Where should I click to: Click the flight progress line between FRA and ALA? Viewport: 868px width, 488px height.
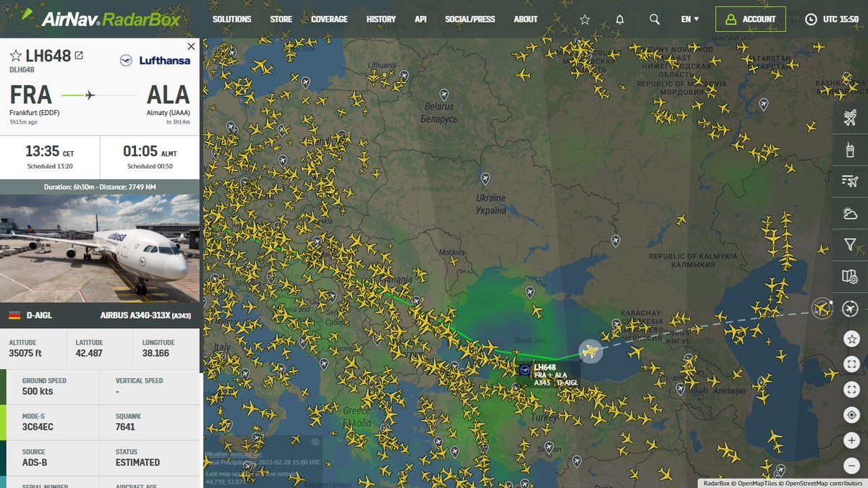tap(99, 95)
